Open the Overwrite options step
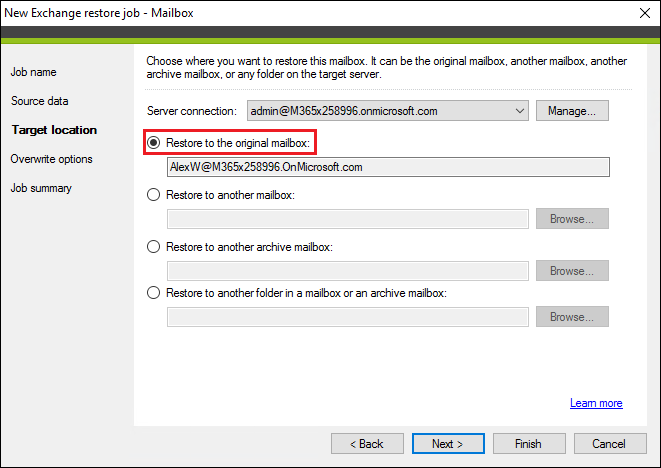 tap(51, 159)
